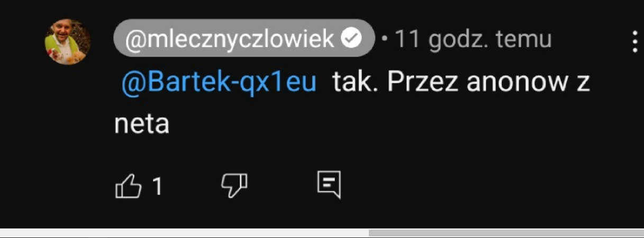Dislike the comment with the thumbs-down icon
Screen dimensions: 644x238
234,187
